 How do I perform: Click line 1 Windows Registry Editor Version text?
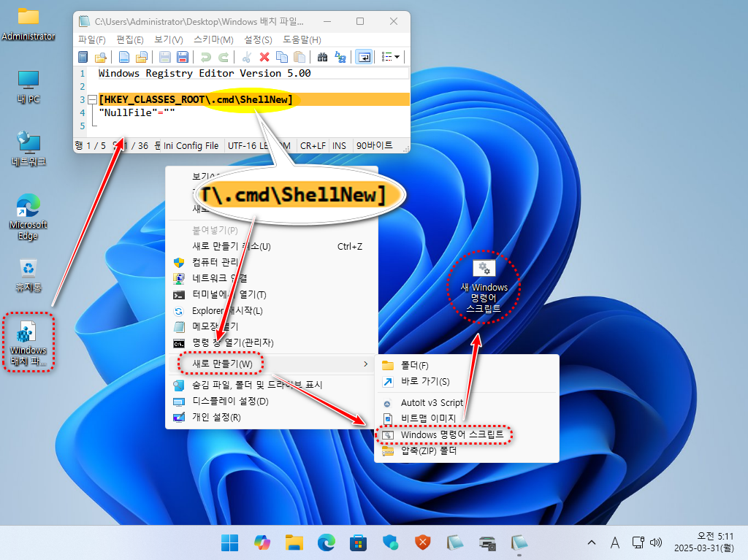coord(205,73)
